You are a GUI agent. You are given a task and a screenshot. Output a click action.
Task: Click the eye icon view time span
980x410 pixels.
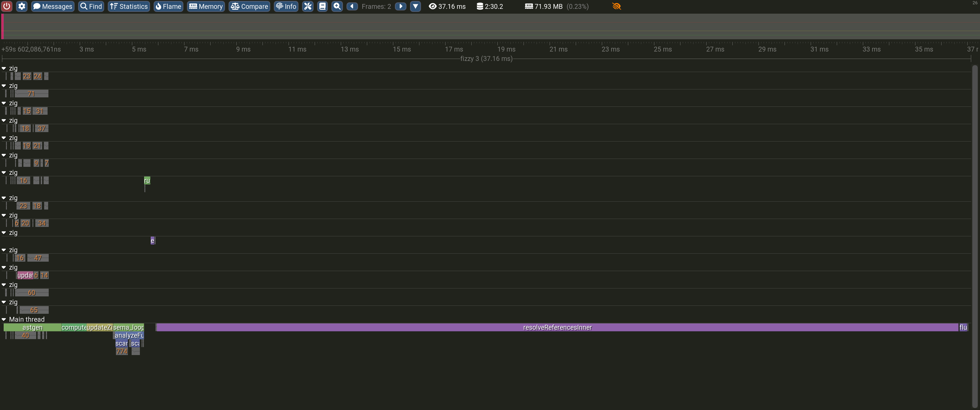click(432, 7)
